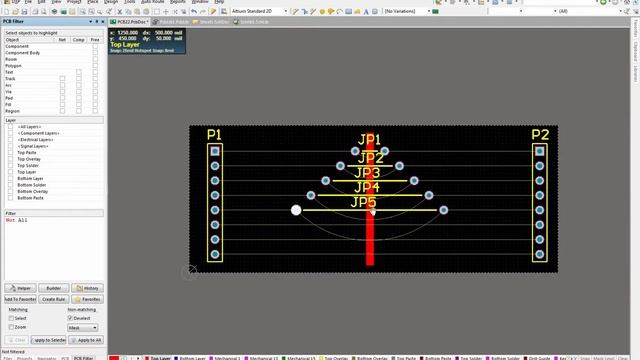Click the Cut scissors icon
The width and height of the screenshot is (640, 360).
[120, 12]
